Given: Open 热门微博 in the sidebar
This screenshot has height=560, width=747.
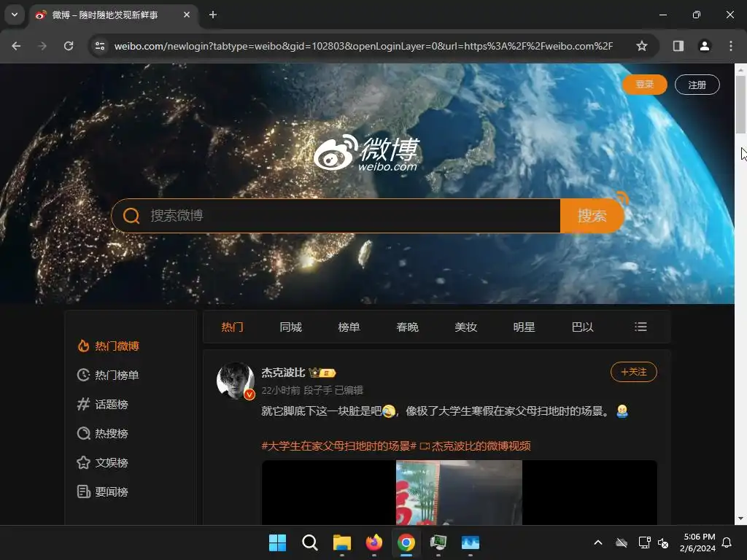Looking at the screenshot, I should (108, 346).
